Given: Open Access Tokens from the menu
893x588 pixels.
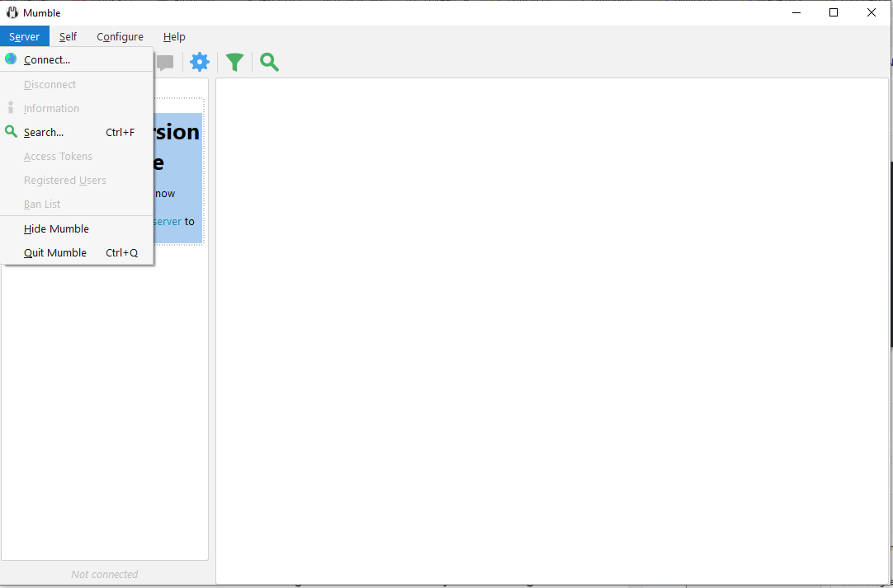Looking at the screenshot, I should tap(58, 156).
